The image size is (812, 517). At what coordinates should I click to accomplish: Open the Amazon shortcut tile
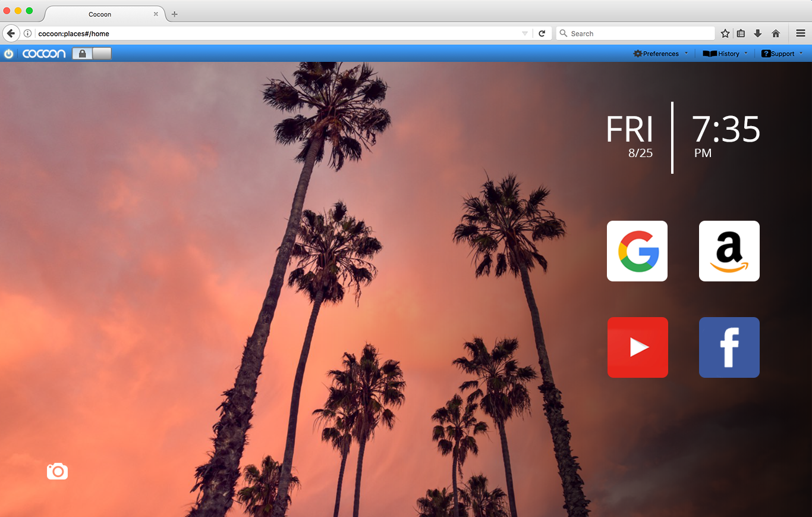(729, 251)
